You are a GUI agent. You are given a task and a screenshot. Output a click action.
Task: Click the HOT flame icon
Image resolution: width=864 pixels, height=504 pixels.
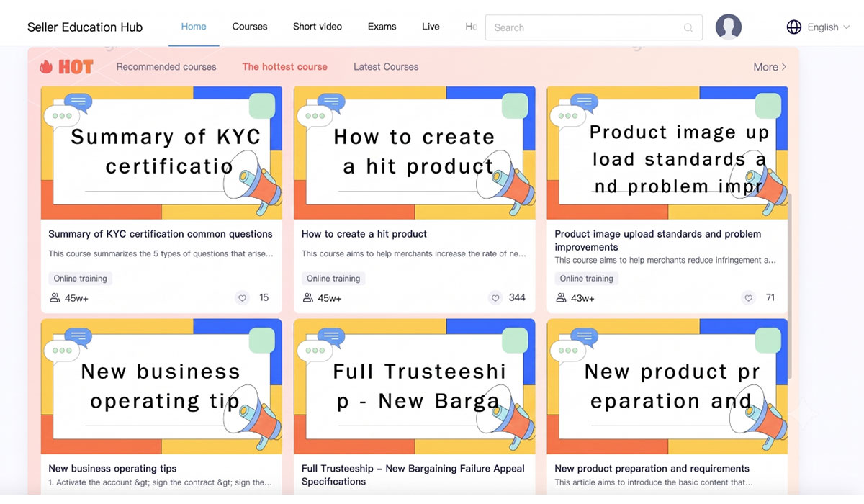[47, 67]
